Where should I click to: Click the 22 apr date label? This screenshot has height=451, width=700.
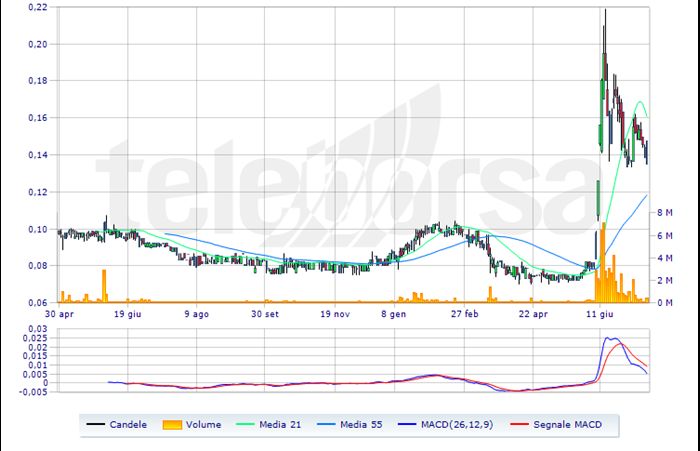[533, 314]
